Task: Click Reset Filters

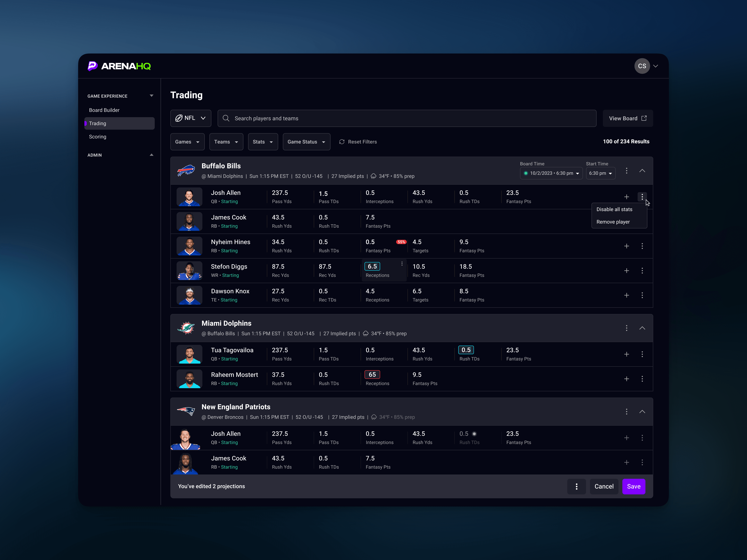Action: [358, 142]
